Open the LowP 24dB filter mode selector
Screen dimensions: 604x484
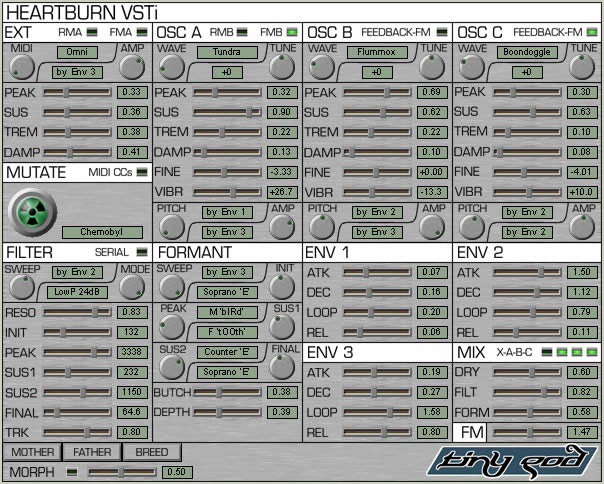coord(77,292)
